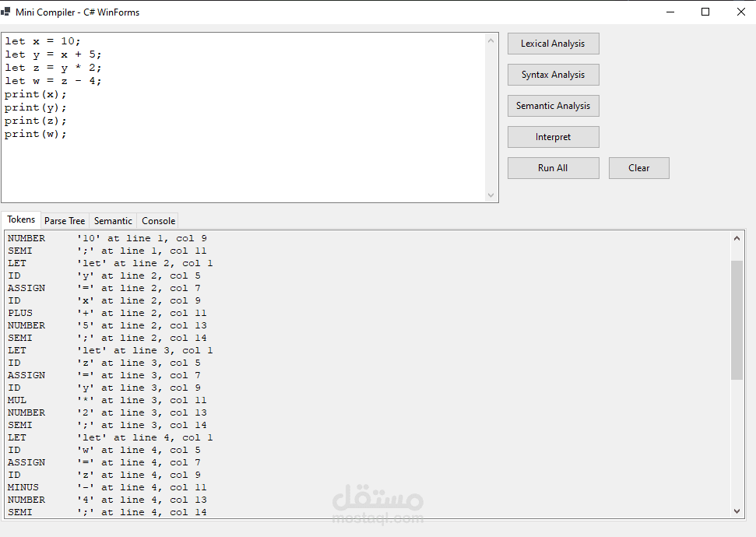The height and width of the screenshot is (537, 756).
Task: Select the Tokens tab
Action: 21,219
